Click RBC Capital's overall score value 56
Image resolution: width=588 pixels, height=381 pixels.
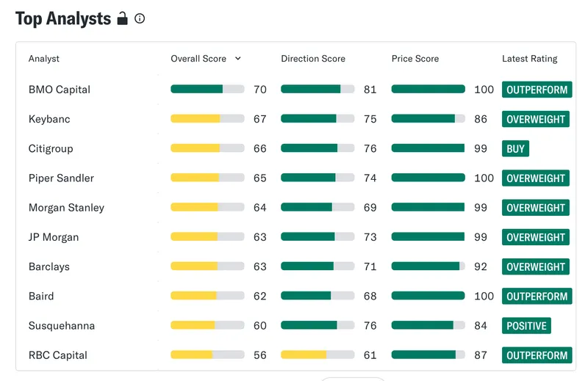260,355
